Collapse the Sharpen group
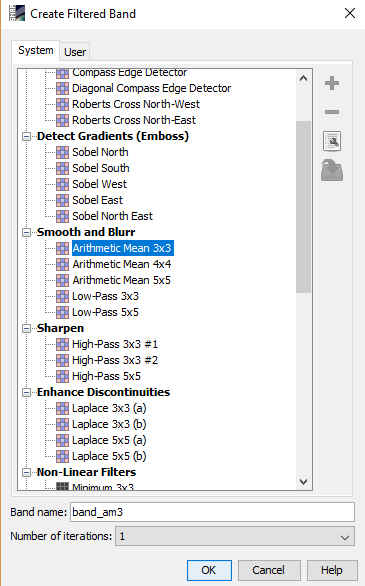The width and height of the screenshot is (365, 586). 26,329
